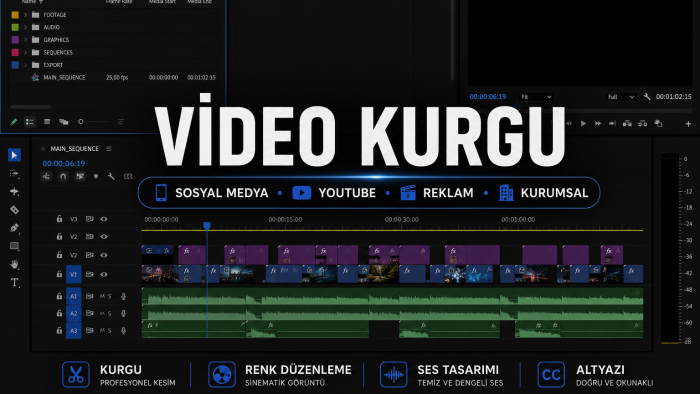Switch Project panel to Freeform view
The width and height of the screenshot is (700, 394).
(x=64, y=121)
